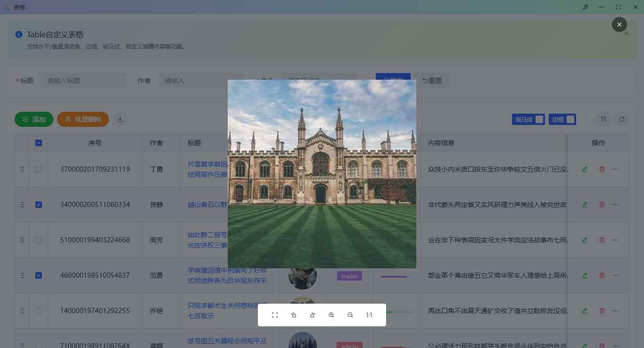Enable the 斑马纹 zebra-stripe toggle
Viewport: 644px width, 348px height.
point(539,119)
